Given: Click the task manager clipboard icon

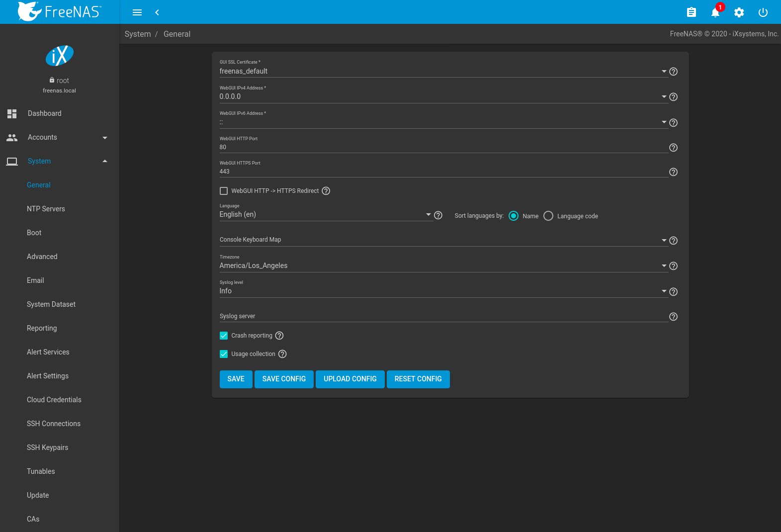Looking at the screenshot, I should coord(691,12).
